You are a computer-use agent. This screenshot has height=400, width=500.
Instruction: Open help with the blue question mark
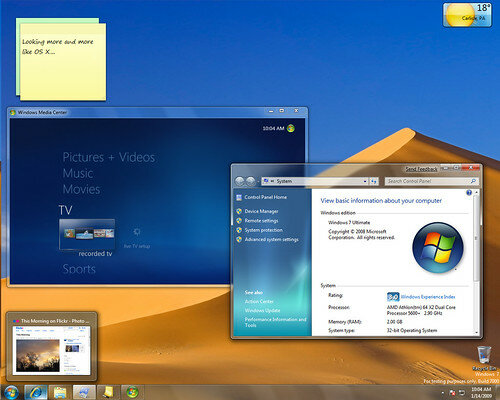tap(469, 193)
